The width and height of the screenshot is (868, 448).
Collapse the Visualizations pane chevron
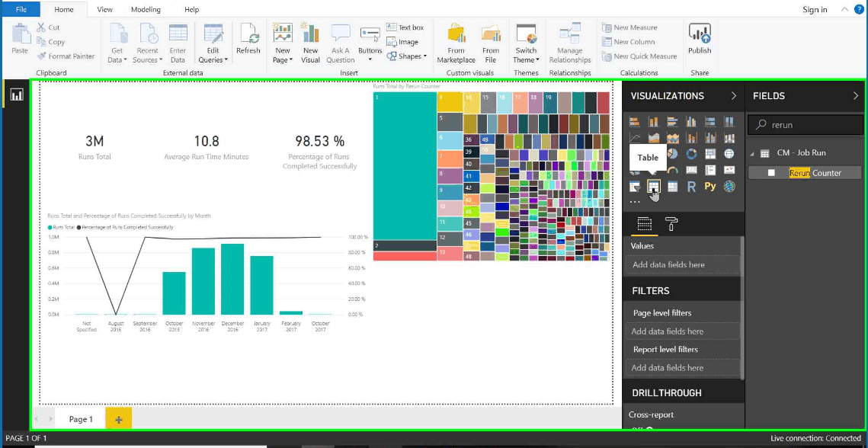[733, 96]
